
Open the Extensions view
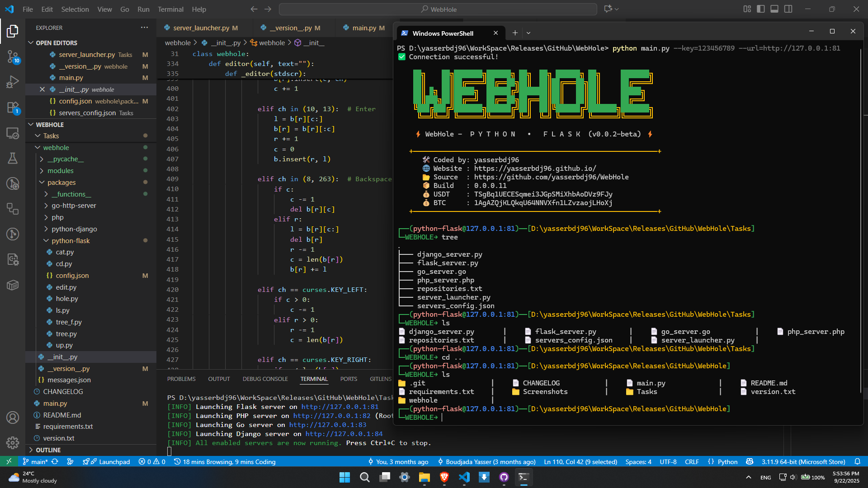tap(13, 108)
